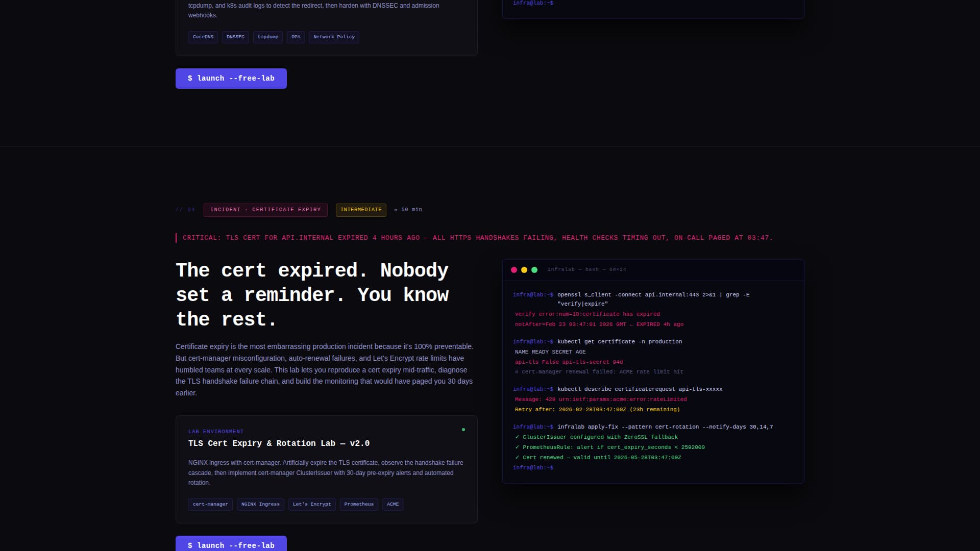Click the 'kubectl get certificate -n production' command
Viewport: 980px width, 551px height.
(x=620, y=342)
